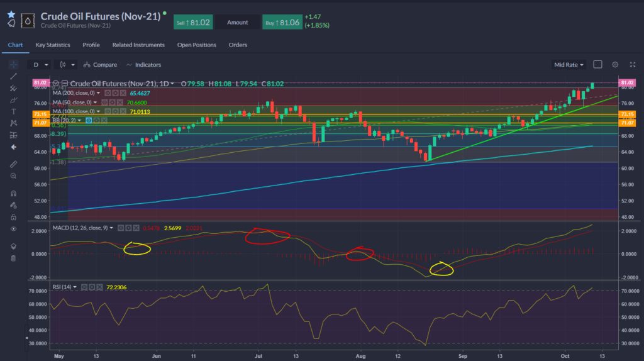Click the price alert bell icon
Screen dimensions: 644x361
click(11, 23)
